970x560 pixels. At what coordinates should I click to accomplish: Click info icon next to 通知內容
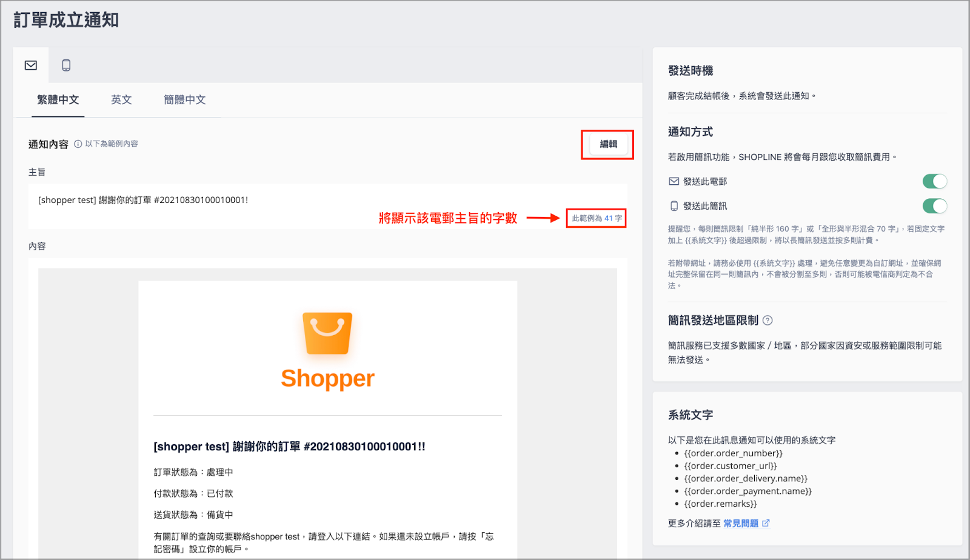78,144
